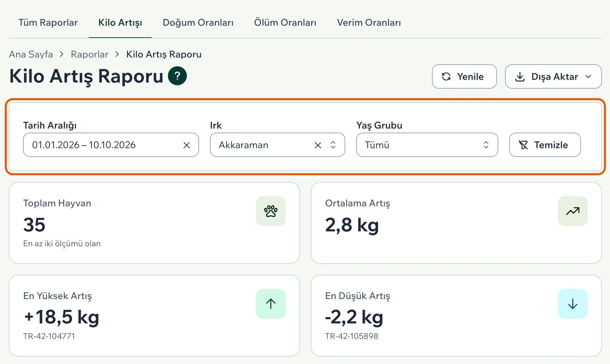Open the Doğum Oranları tab

pyautogui.click(x=198, y=23)
